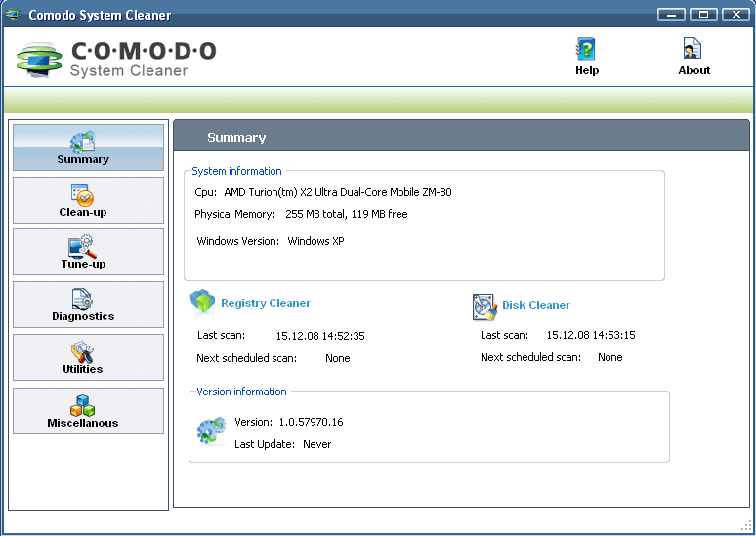Image resolution: width=756 pixels, height=536 pixels.
Task: Open the Disk Cleaner link
Action: click(536, 305)
